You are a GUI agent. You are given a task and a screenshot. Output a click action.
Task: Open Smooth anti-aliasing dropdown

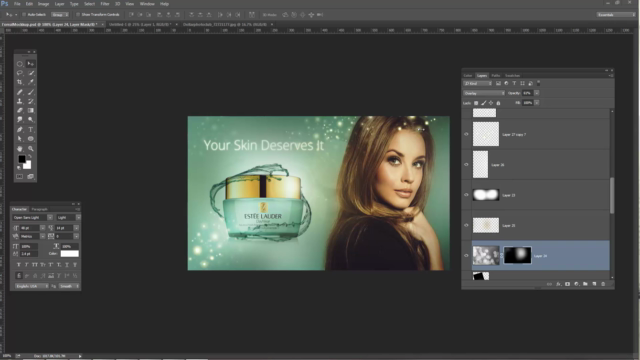(69, 286)
